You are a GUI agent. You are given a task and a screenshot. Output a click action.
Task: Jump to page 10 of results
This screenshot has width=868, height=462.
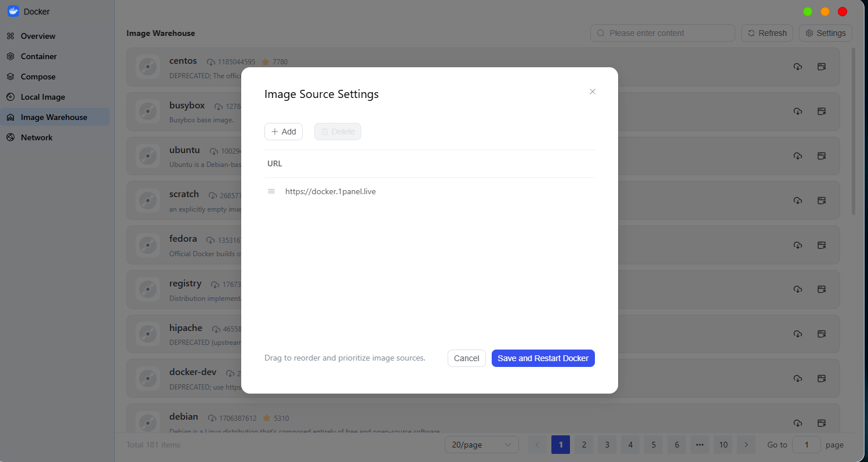click(723, 445)
